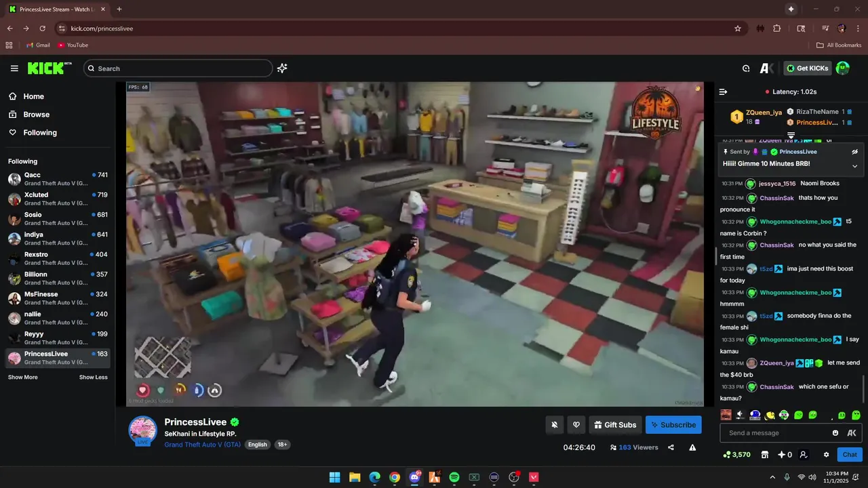
Task: Open Xcluted's channel in Following list
Action: 58,199
